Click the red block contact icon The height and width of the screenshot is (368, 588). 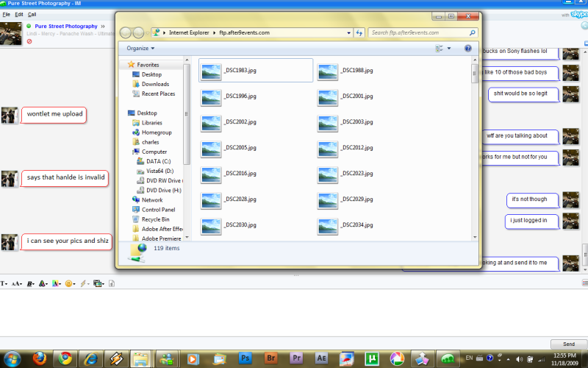click(29, 41)
